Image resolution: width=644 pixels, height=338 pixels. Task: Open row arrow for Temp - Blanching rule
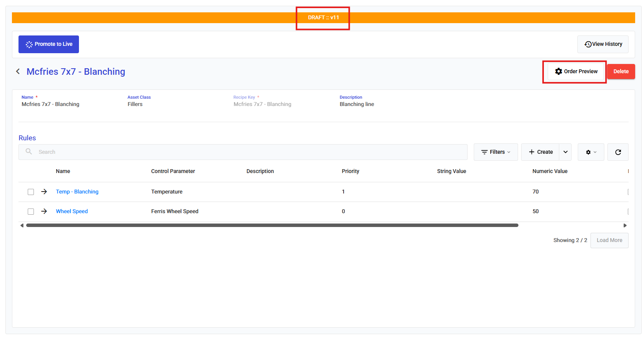44,192
